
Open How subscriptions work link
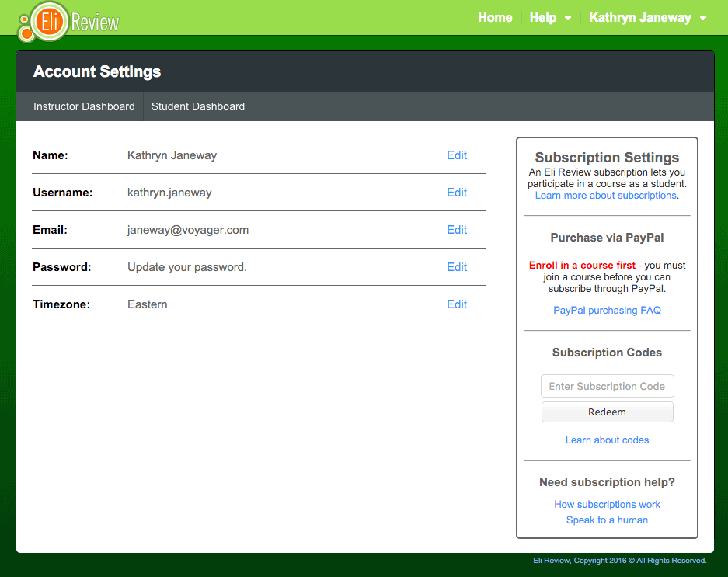607,505
